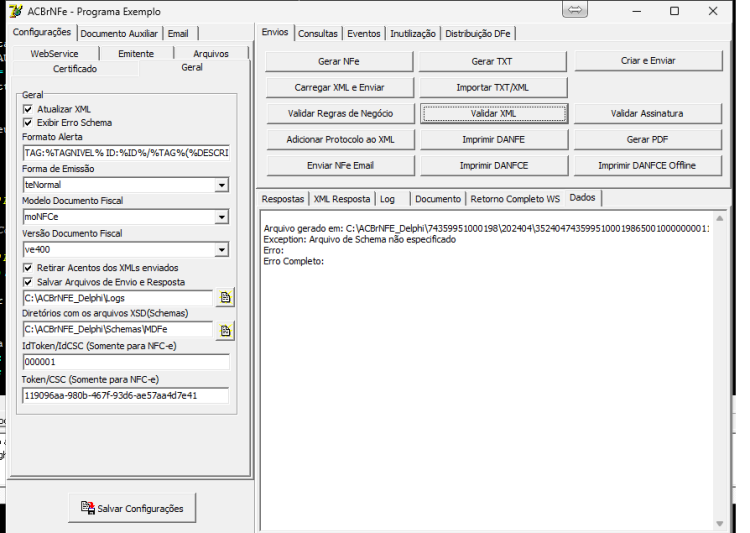This screenshot has height=533, width=750.
Task: Toggle the Atualizar XML checkbox
Action: [28, 109]
